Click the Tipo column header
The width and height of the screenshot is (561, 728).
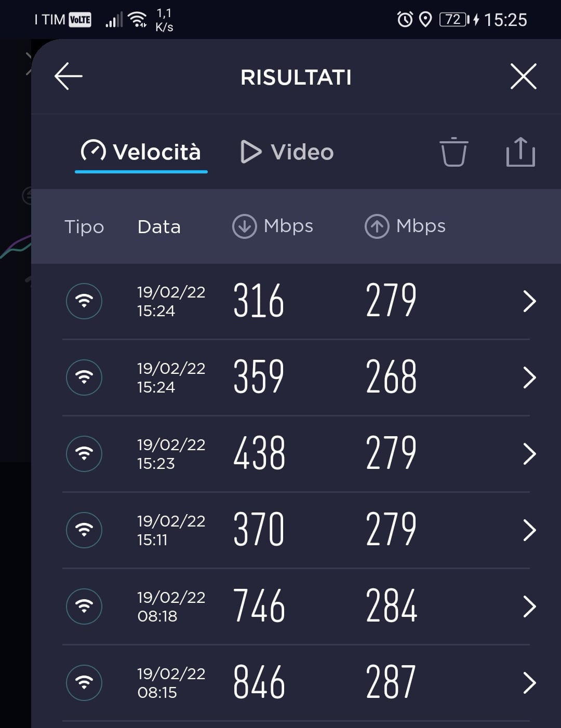84,227
